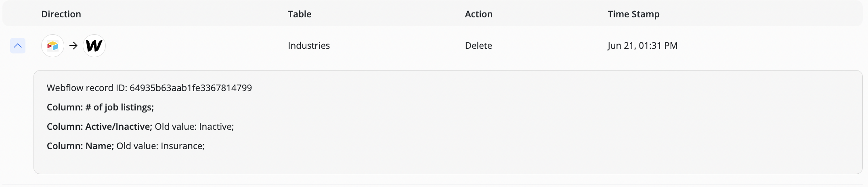Click the direction arrow icon

coord(73,46)
